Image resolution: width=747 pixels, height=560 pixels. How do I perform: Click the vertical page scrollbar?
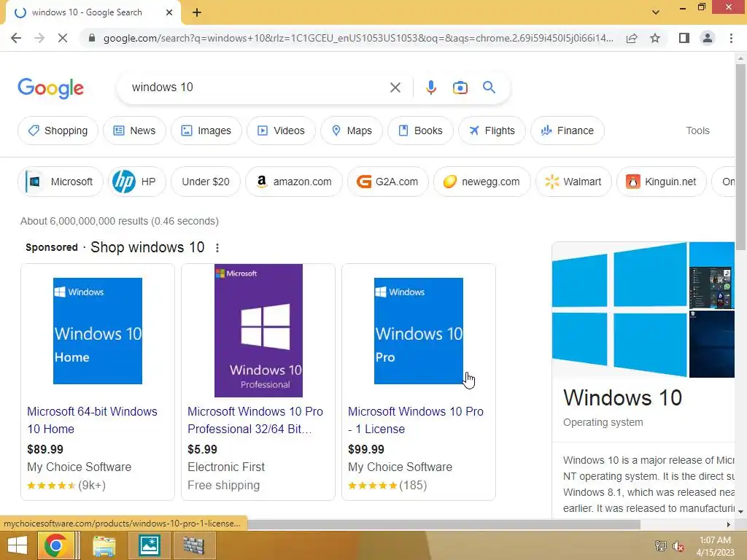coord(740,157)
